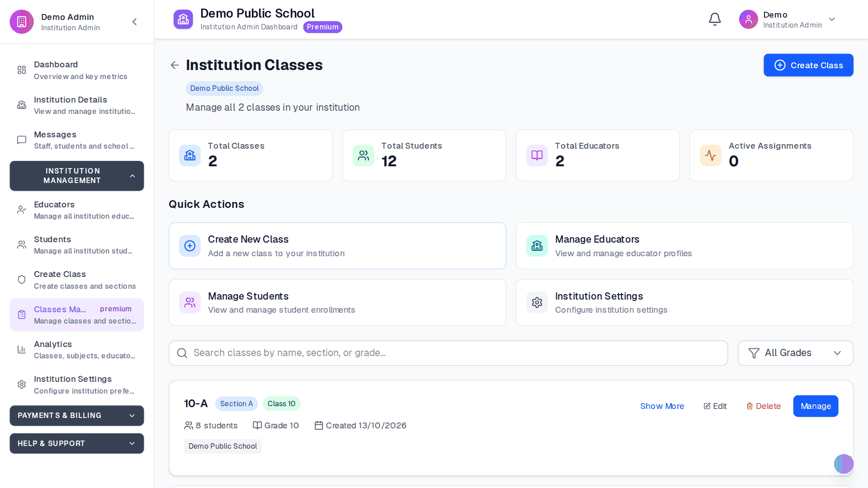The image size is (868, 488).
Task: Click the Class 10 badge on 10-A
Action: pyautogui.click(x=281, y=404)
